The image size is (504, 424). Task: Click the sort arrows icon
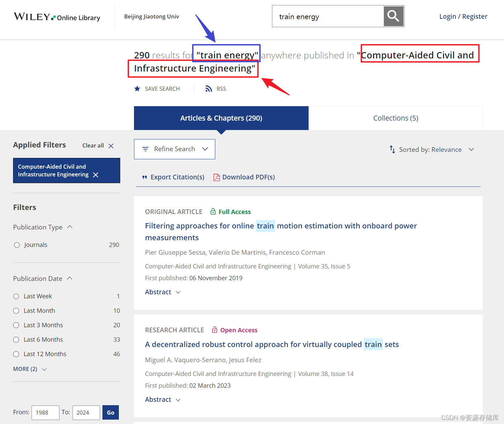click(x=392, y=150)
